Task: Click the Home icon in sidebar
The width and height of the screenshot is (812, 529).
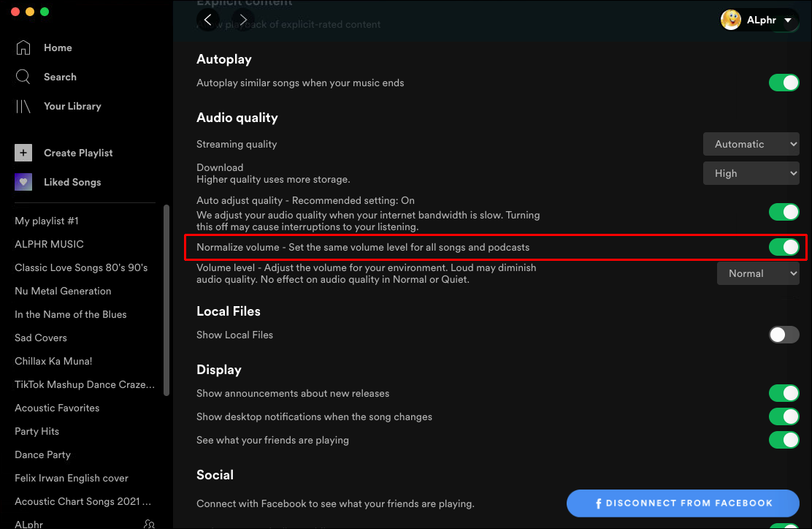Action: coord(23,47)
